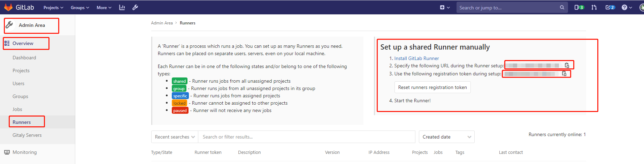Screen dimensions: 644x164
Task: Copy the Runner setup URL
Action: tap(567, 65)
